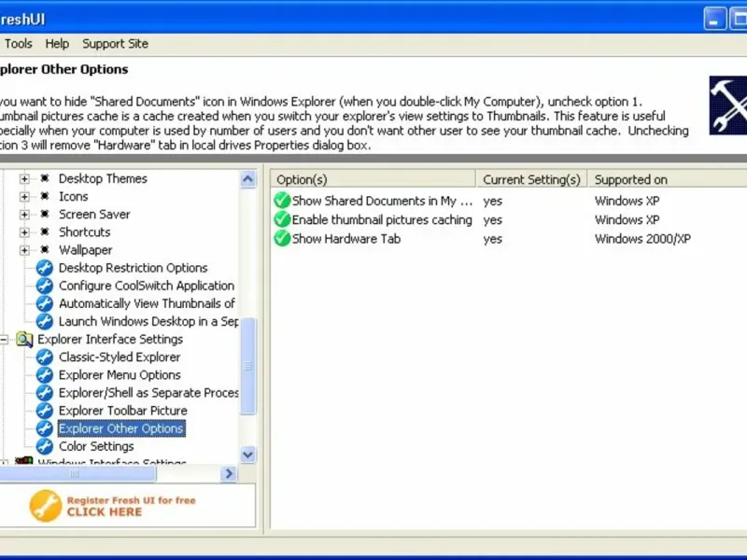
Task: Open Explorer/Shell as Separate Process
Action: point(148,393)
